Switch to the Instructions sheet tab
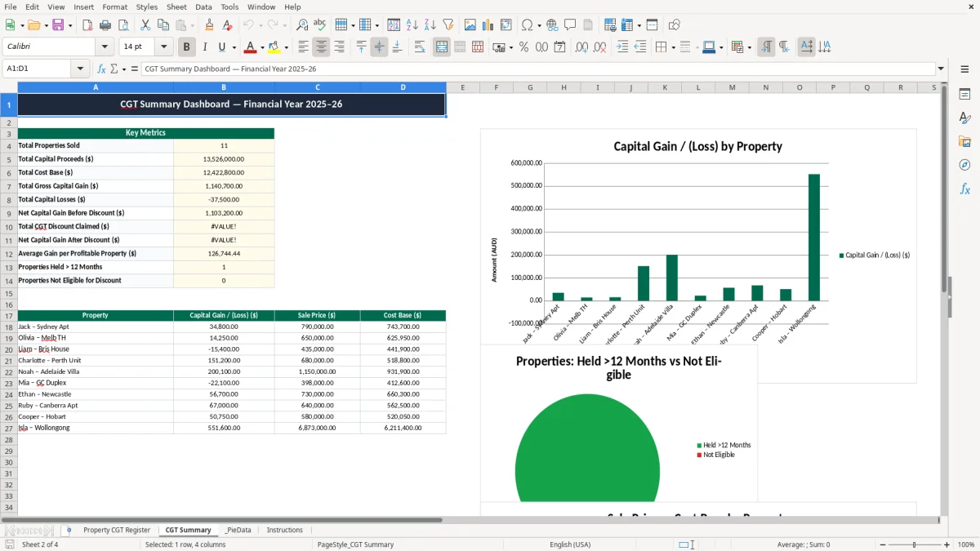The image size is (980, 551). click(284, 531)
